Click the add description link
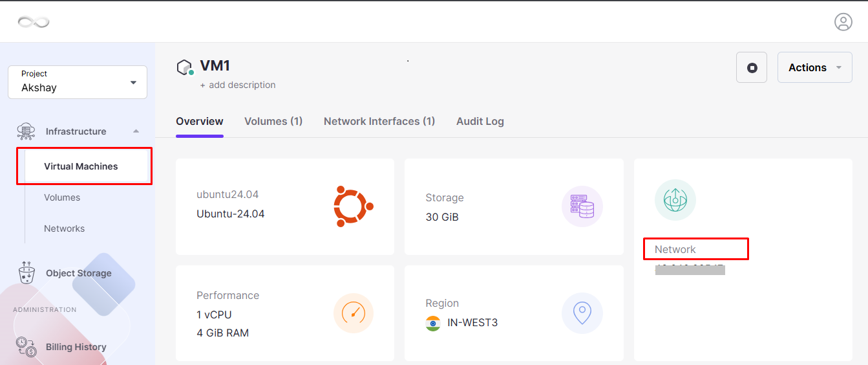 (238, 85)
